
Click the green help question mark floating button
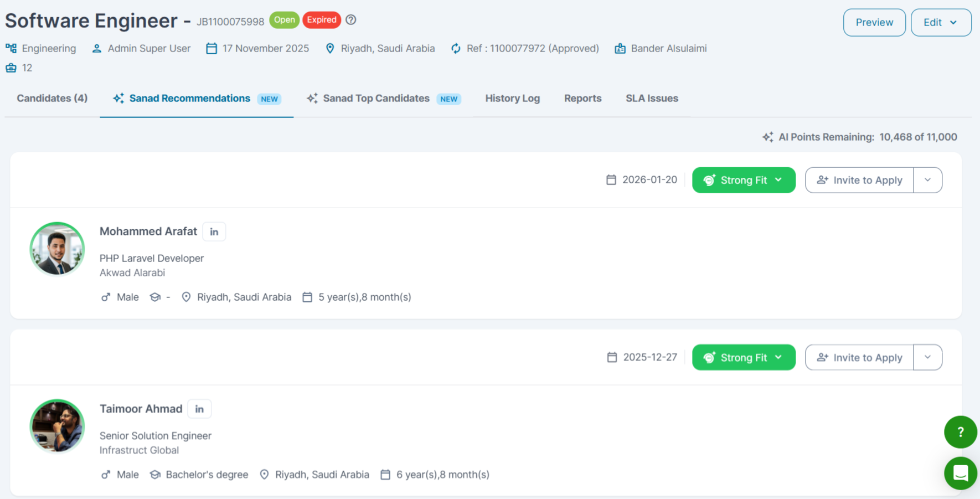(960, 432)
